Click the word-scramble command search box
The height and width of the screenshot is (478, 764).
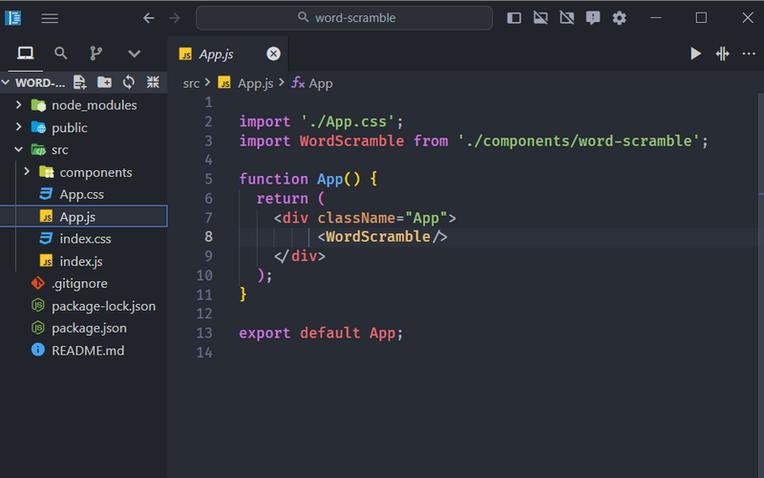[x=344, y=18]
